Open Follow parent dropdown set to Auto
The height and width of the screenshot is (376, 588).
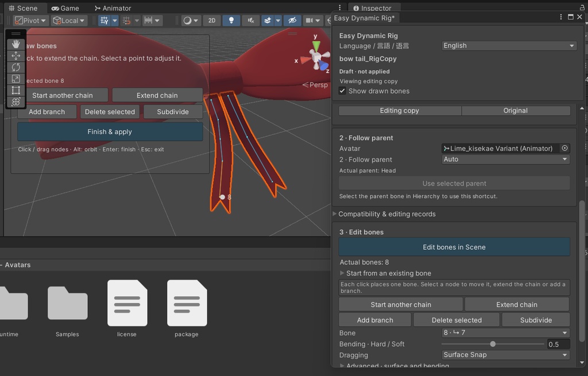tap(505, 160)
